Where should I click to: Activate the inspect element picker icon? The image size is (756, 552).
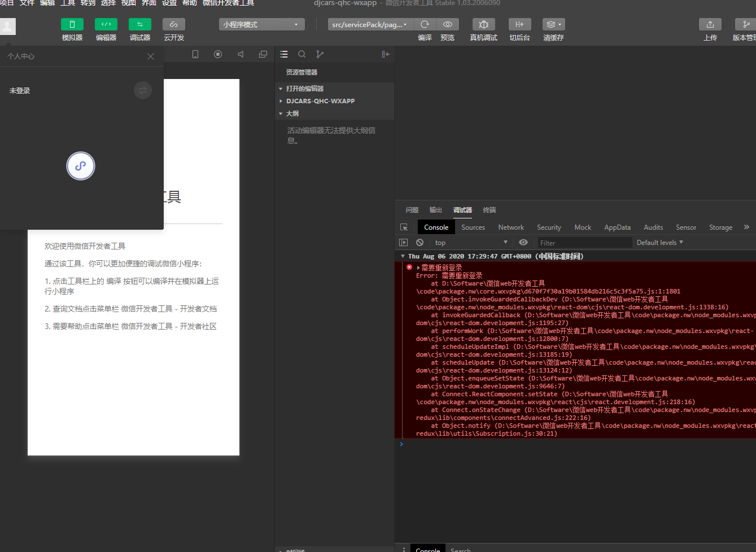(404, 227)
